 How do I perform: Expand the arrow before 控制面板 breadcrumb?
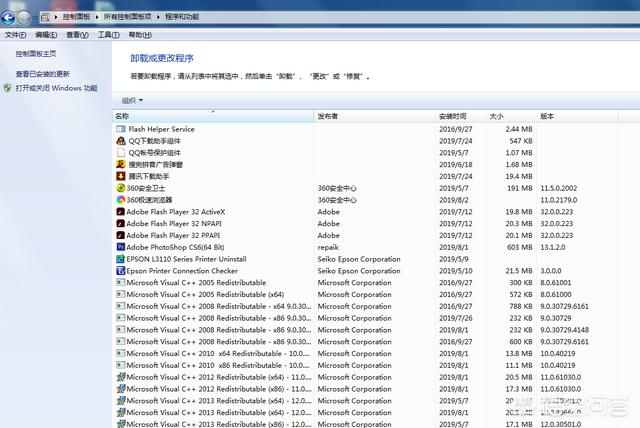56,17
